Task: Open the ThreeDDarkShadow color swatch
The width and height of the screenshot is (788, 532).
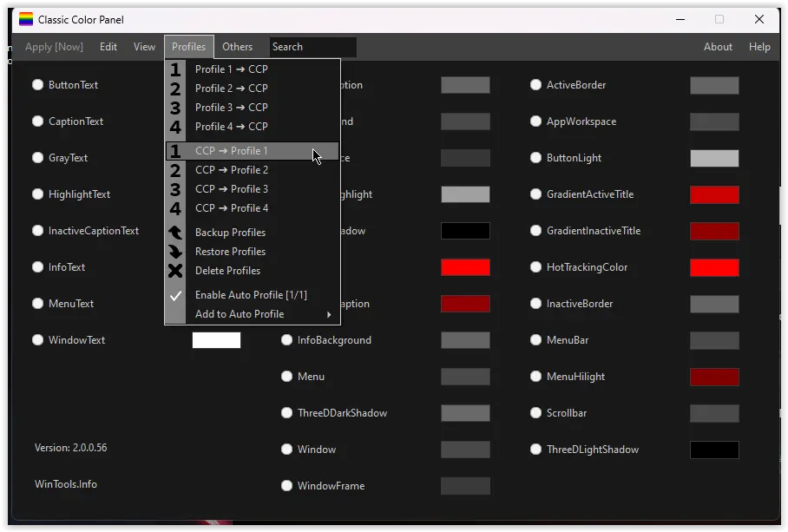Action: pyautogui.click(x=465, y=413)
